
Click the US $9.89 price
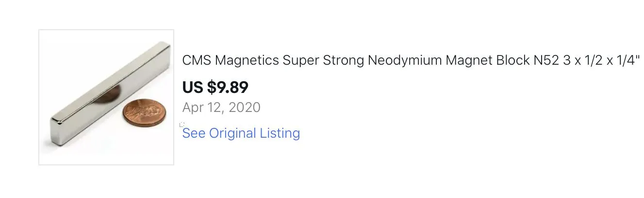215,87
